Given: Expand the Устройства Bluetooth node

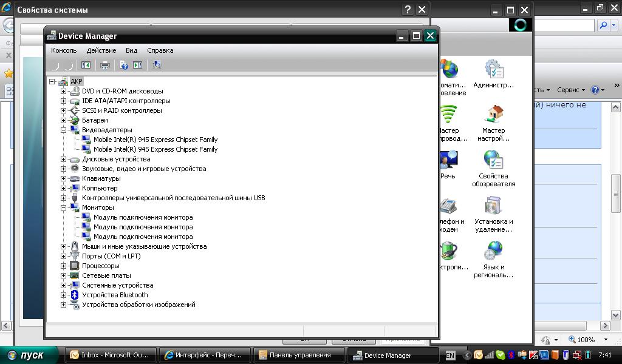Looking at the screenshot, I should point(63,295).
